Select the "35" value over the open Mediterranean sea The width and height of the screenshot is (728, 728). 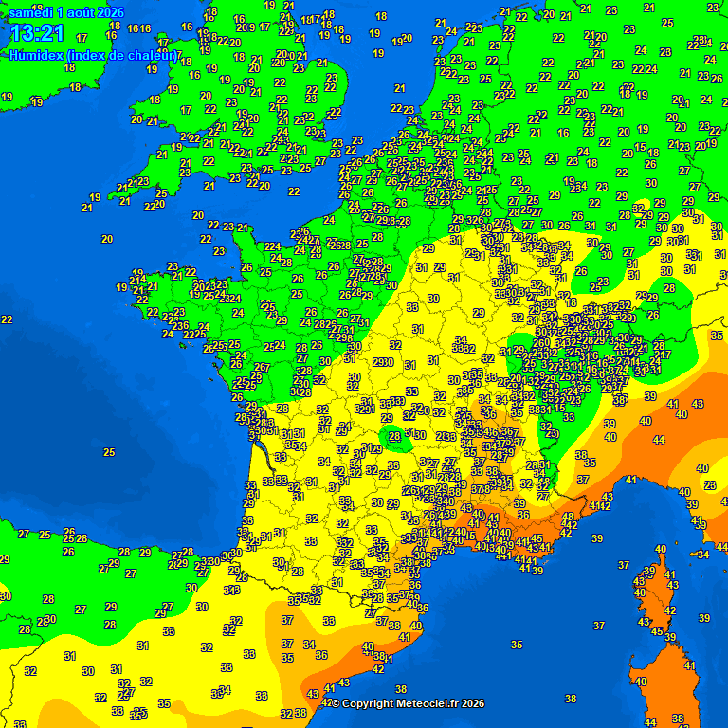pos(517,645)
